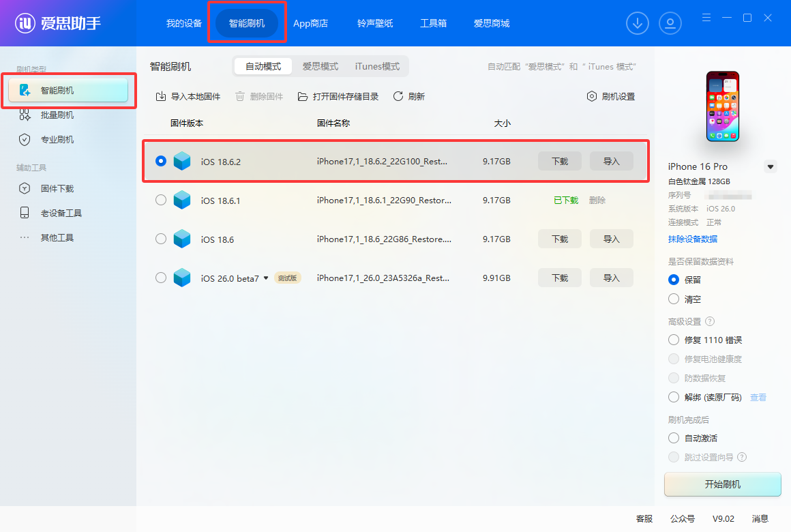Viewport: 791px width, 532px height.
Task: Expand the iOS 26.0 beta7 version dropdown
Action: coord(266,278)
